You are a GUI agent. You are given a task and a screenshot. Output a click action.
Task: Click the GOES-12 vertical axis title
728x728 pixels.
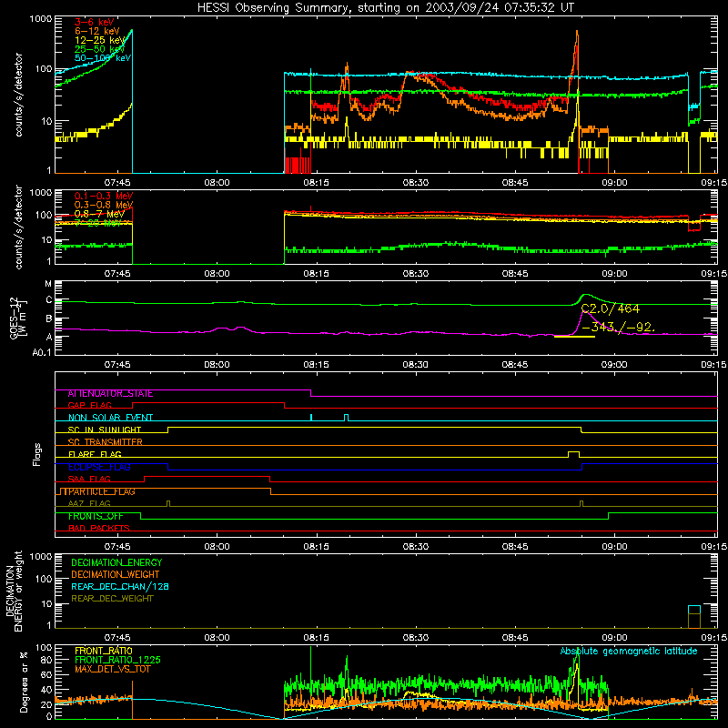(x=18, y=318)
